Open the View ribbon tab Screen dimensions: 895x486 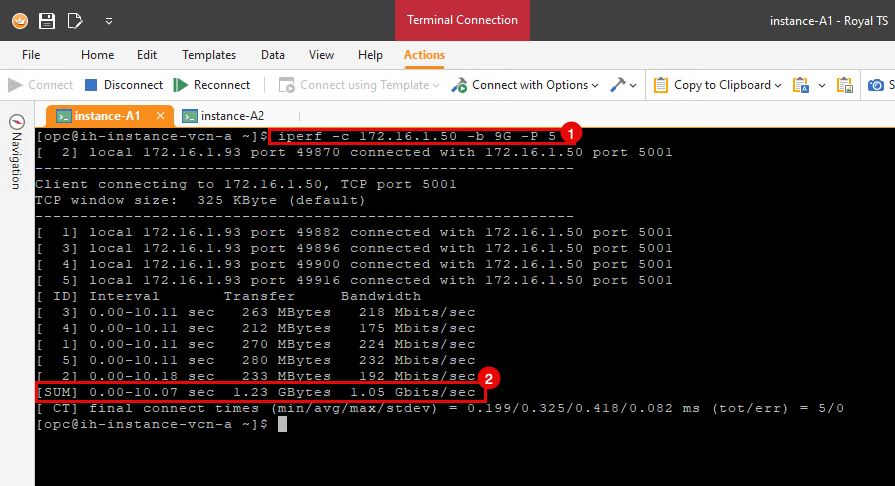321,55
